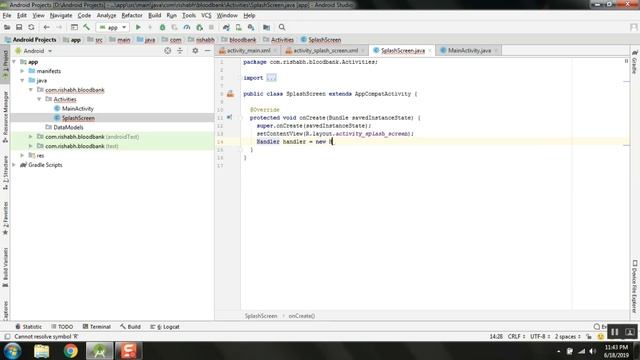Toggle the Gradle tool window tab
The image size is (640, 360).
tap(635, 62)
